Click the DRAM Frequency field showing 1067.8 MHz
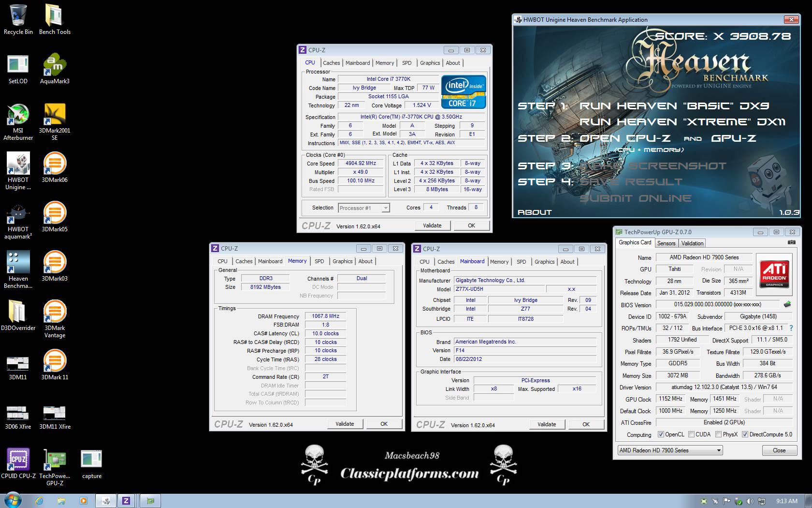The height and width of the screenshot is (508, 812). pyautogui.click(x=325, y=316)
